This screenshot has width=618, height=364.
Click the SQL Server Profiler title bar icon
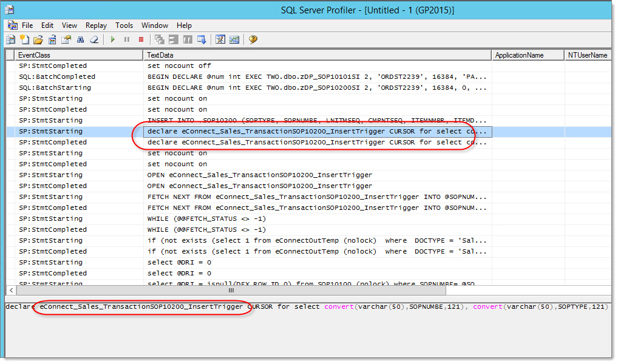click(10, 10)
